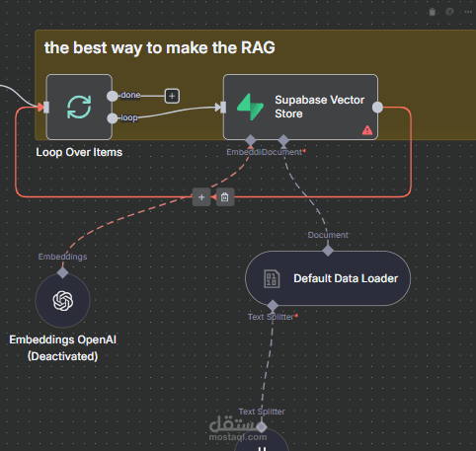Click the Embeddings connector above OpenAI node
476x451 pixels.
[62, 272]
